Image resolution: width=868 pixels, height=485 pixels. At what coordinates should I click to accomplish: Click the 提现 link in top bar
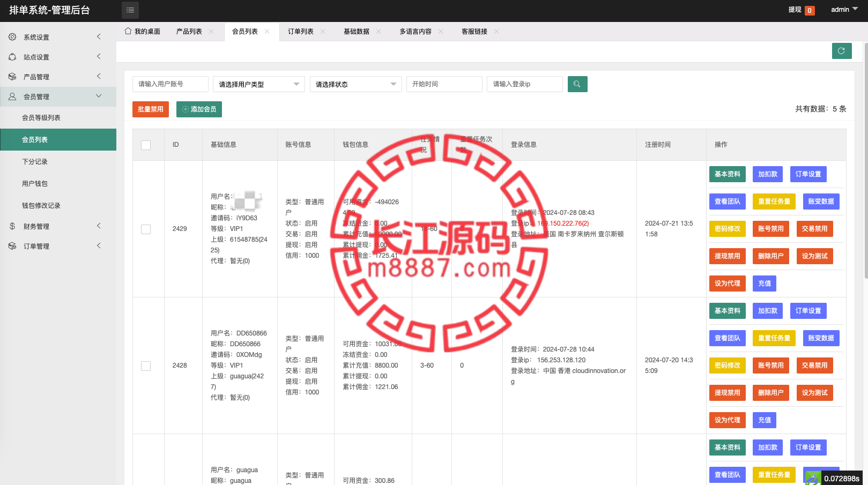tap(795, 10)
